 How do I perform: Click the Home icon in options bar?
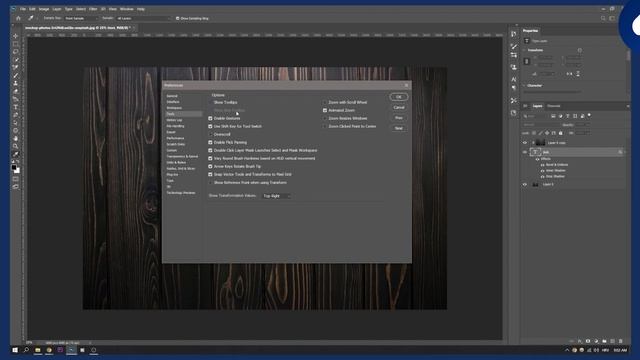point(18,18)
